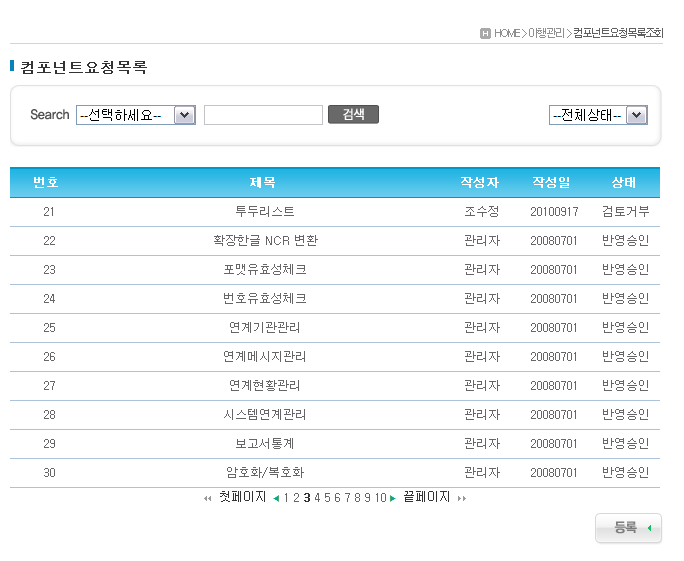Open page 5 in pagination

point(327,497)
